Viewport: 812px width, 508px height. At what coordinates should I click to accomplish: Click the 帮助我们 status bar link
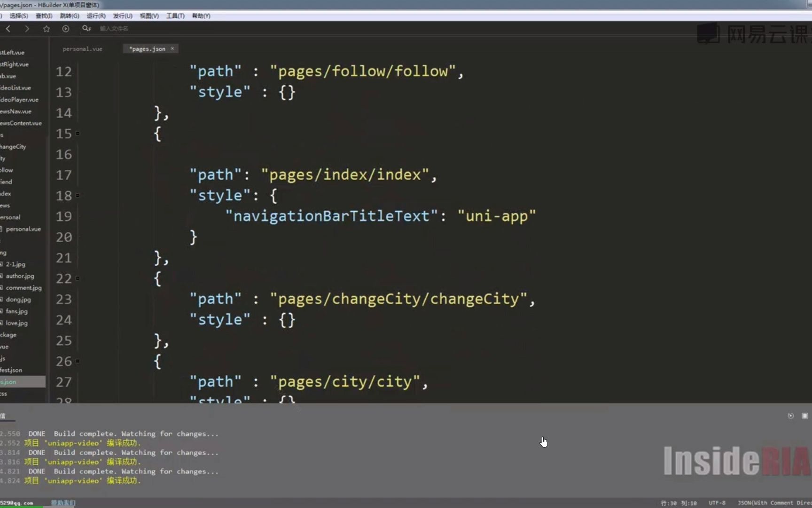[x=63, y=503]
